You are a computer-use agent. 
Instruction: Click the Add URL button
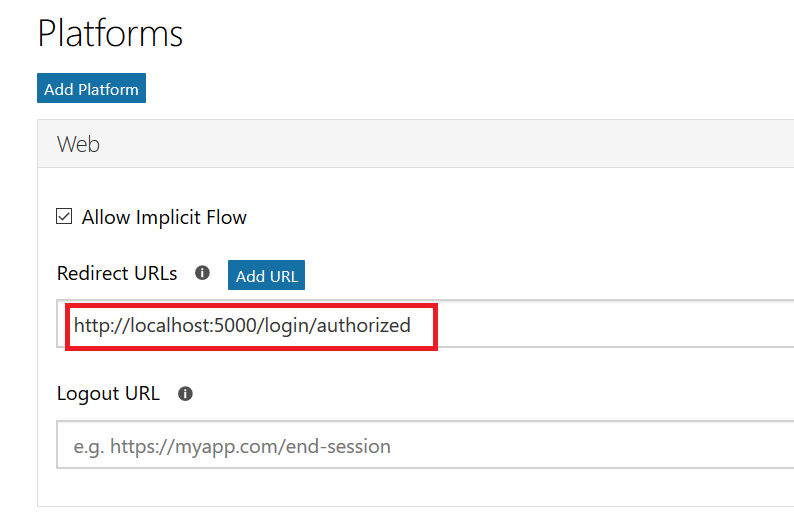266,276
